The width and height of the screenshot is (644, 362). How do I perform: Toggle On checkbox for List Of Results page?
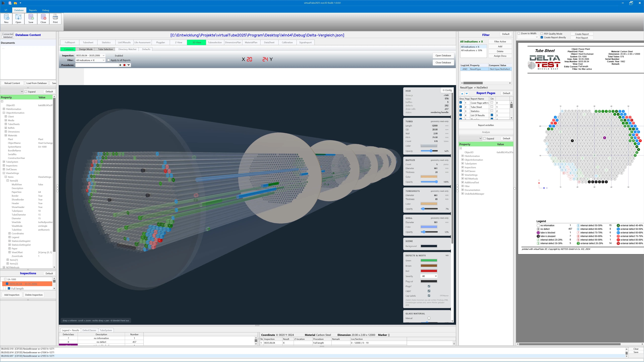[x=492, y=115]
